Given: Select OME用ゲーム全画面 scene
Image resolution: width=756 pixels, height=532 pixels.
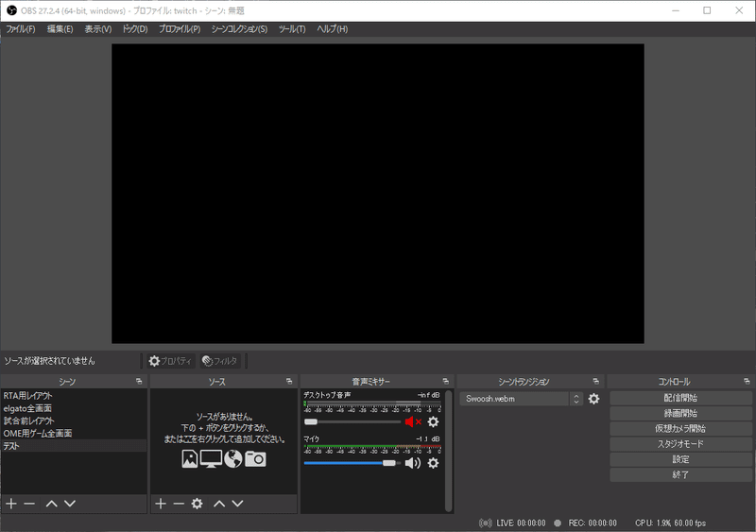Looking at the screenshot, I should [x=74, y=433].
